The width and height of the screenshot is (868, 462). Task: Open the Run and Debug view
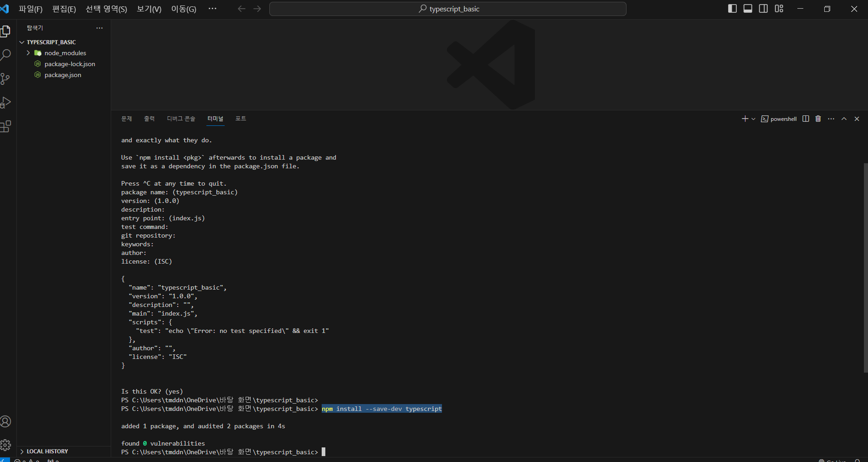click(x=5, y=103)
